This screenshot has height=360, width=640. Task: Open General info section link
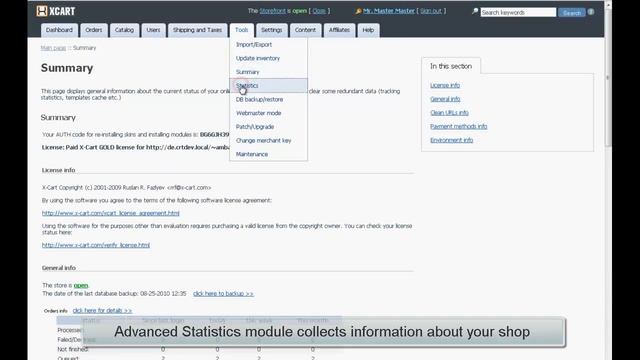point(445,99)
